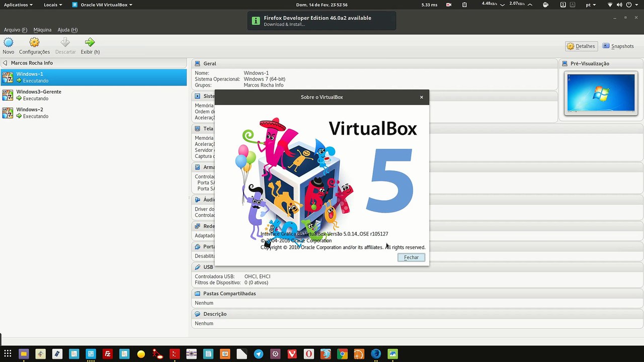Click the coffee cup caffeine icon
644x362 pixels.
[546, 5]
